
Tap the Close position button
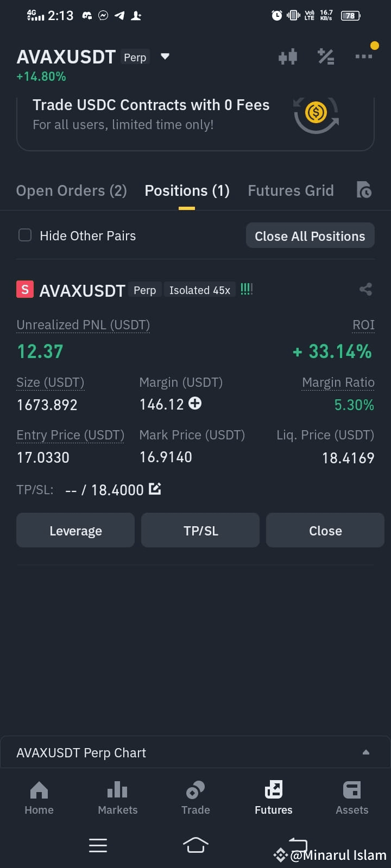pos(325,530)
